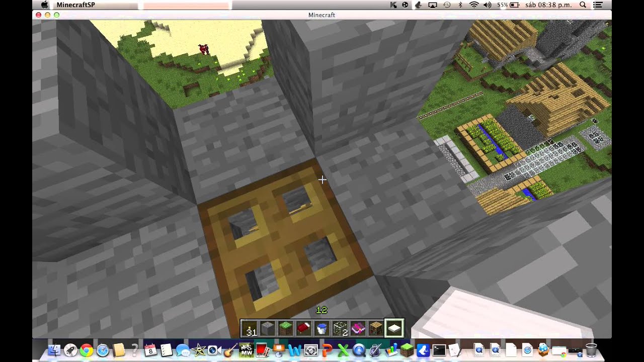Open the Calendar app in dock
The width and height of the screenshot is (644, 362).
(150, 349)
